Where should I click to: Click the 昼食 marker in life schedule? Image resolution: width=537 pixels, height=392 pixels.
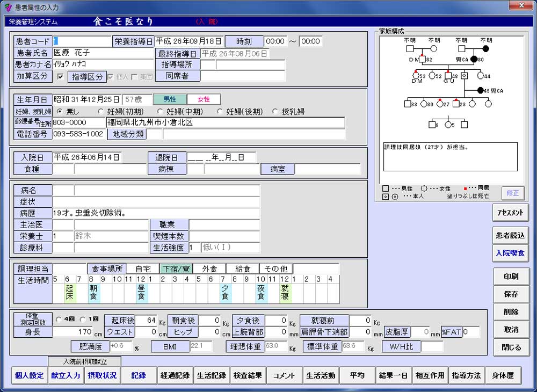[141, 292]
